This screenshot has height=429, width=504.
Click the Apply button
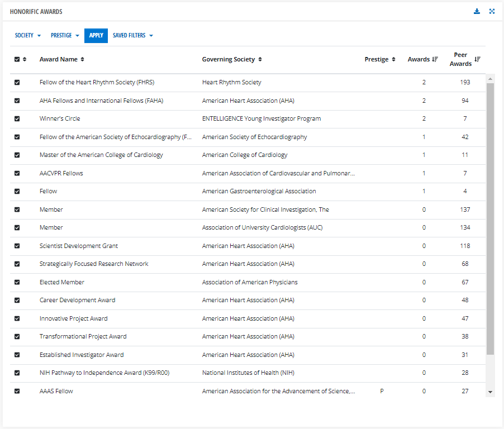tap(96, 35)
